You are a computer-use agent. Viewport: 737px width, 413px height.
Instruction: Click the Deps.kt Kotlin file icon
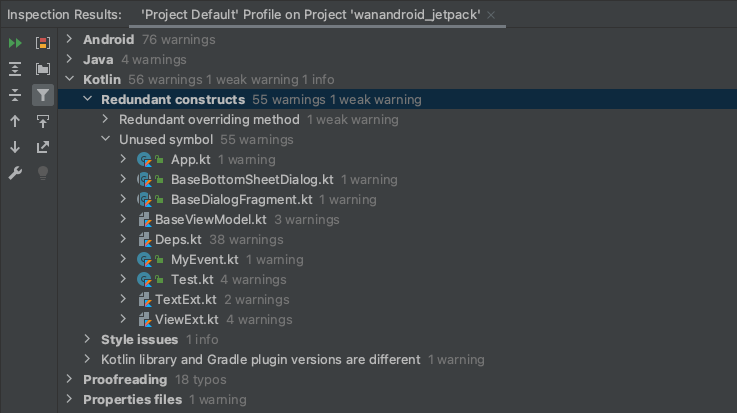(145, 240)
